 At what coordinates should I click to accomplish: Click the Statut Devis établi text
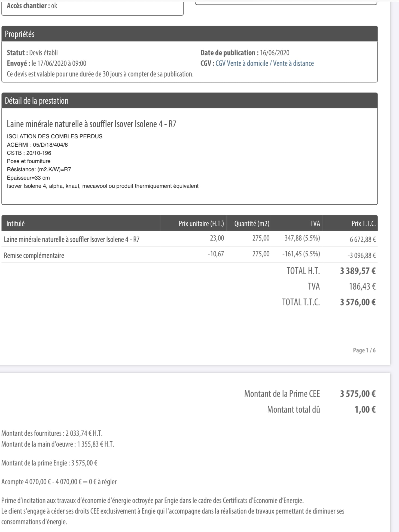tap(32, 53)
